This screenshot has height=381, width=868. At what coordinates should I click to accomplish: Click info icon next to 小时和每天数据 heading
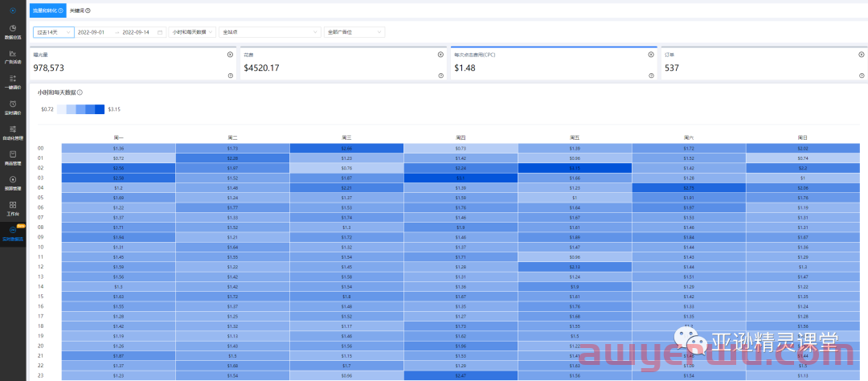tap(80, 92)
